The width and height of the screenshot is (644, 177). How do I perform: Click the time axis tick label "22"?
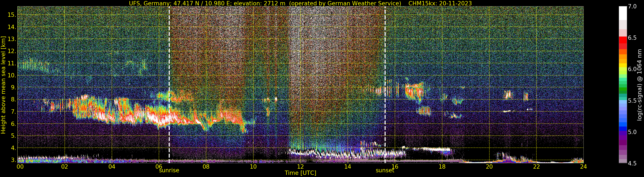point(536,166)
